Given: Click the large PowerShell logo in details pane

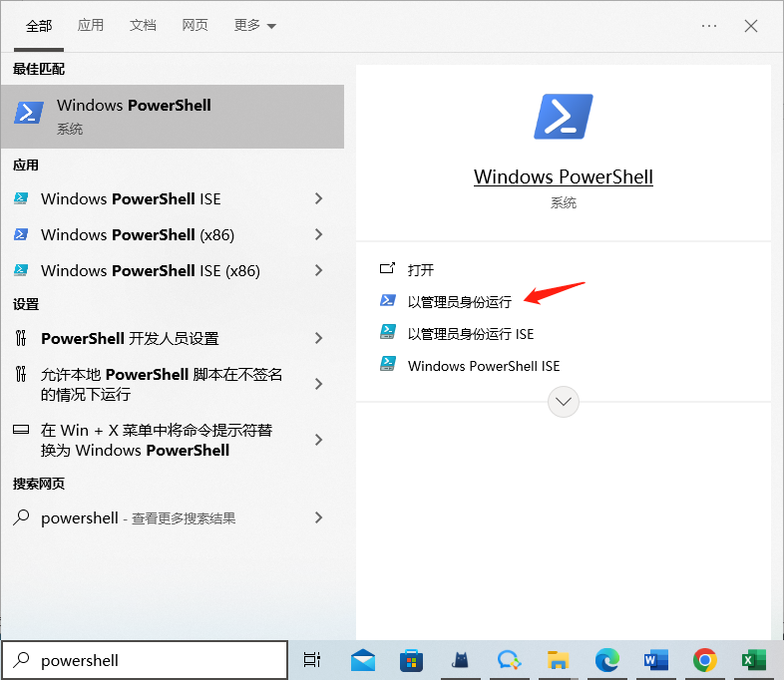Looking at the screenshot, I should click(x=564, y=117).
